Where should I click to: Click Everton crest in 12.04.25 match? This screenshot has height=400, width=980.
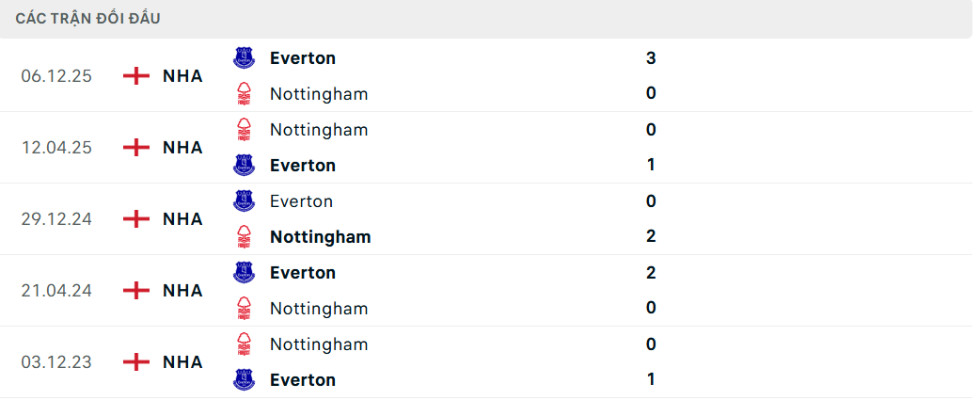[244, 166]
